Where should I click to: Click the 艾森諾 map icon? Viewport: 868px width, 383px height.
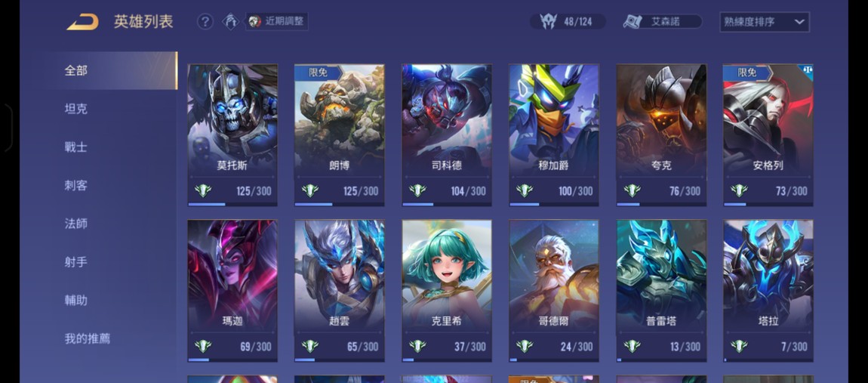pyautogui.click(x=633, y=22)
